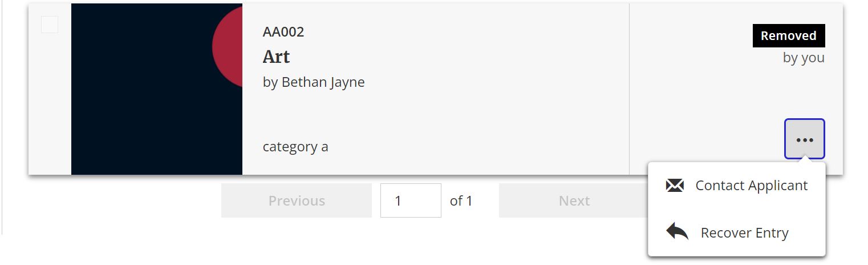Viewport: 868px width, 265px height.
Task: Open the Art entry cover thumbnail
Action: [x=157, y=89]
